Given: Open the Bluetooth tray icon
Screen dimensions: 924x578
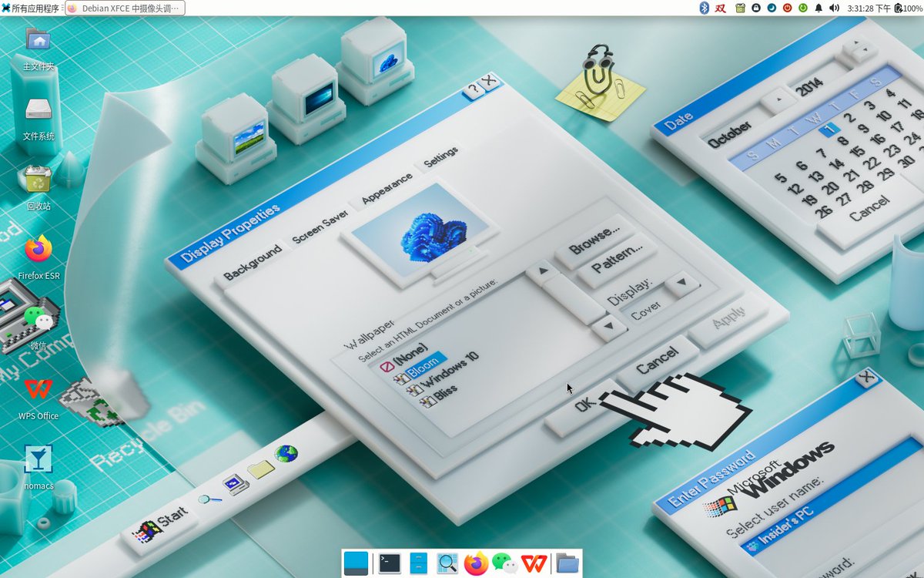Looking at the screenshot, I should coord(704,8).
